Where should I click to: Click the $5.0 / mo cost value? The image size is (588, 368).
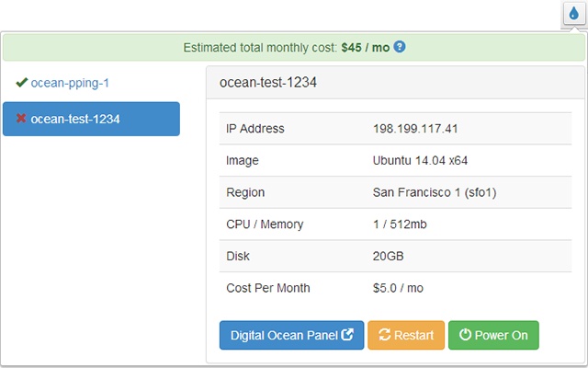point(398,288)
